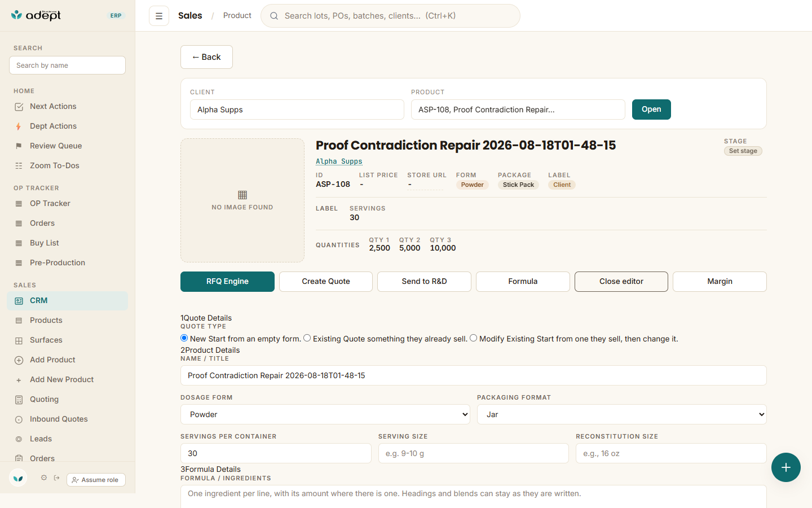Click the Close editor button

621,282
